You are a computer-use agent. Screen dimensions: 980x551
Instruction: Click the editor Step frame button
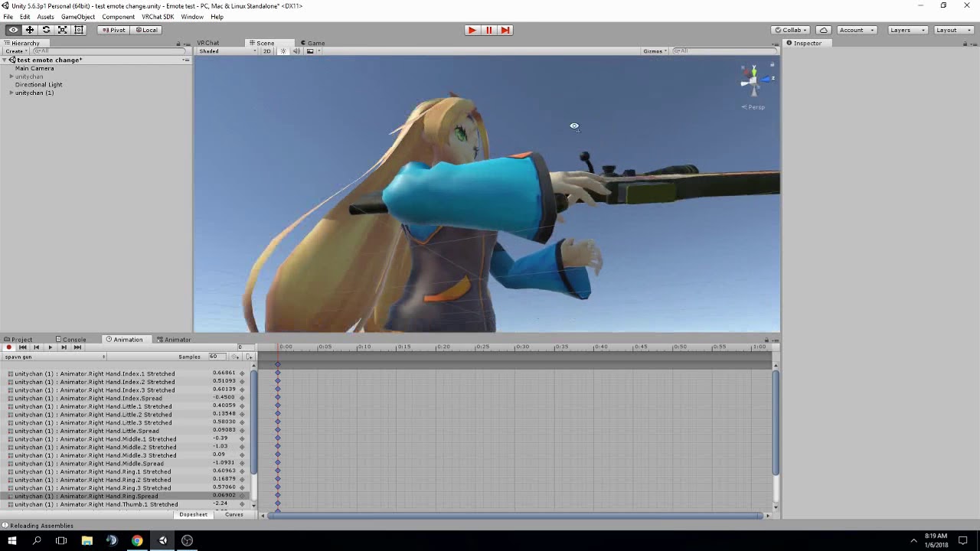click(505, 30)
